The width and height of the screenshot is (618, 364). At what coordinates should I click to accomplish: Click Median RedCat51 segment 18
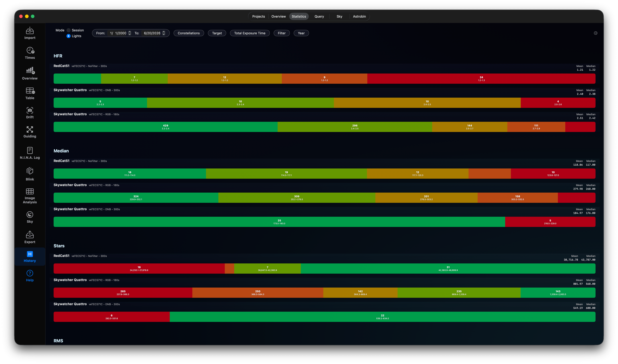(x=130, y=173)
